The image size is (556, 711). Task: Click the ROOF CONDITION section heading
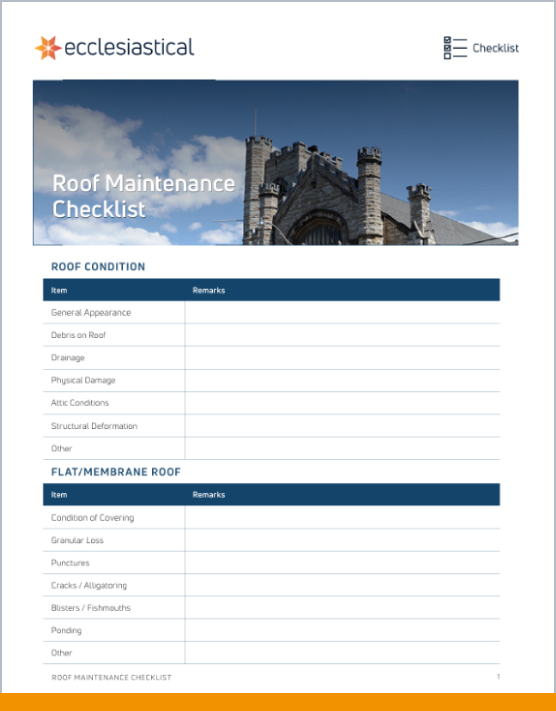point(98,267)
